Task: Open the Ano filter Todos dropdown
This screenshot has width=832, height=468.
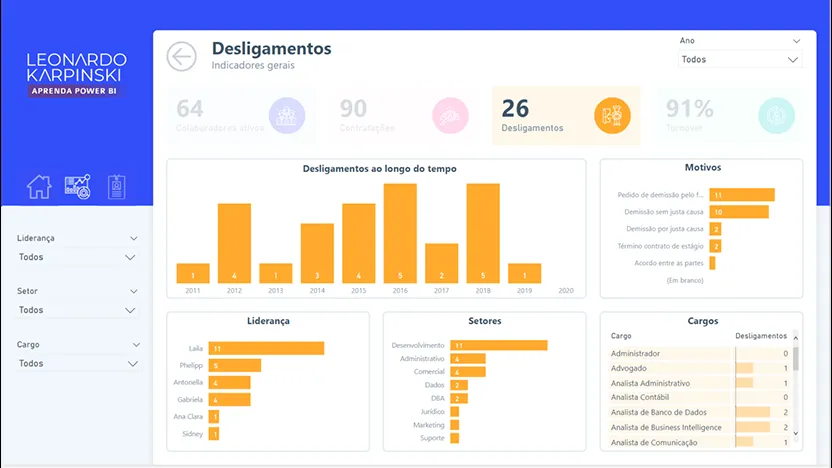Action: click(740, 60)
